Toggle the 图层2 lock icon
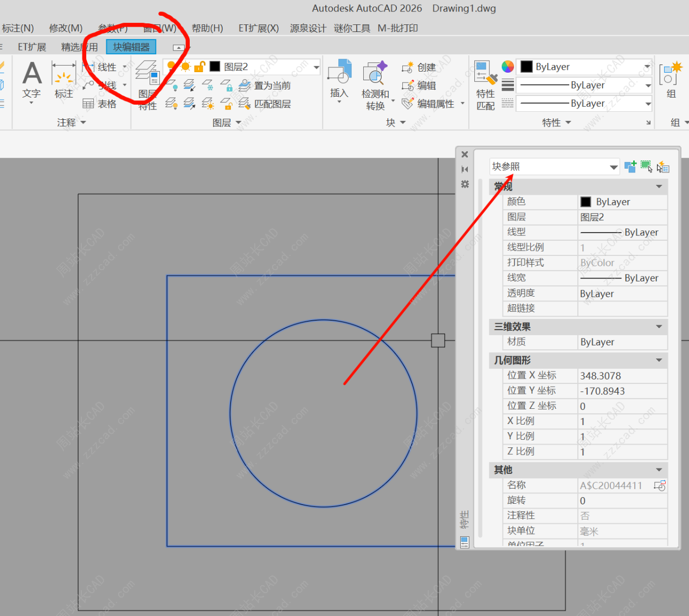 tap(199, 67)
